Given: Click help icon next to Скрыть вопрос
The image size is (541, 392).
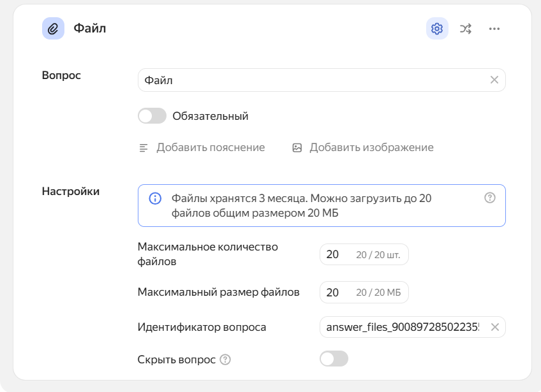Looking at the screenshot, I should pos(225,359).
